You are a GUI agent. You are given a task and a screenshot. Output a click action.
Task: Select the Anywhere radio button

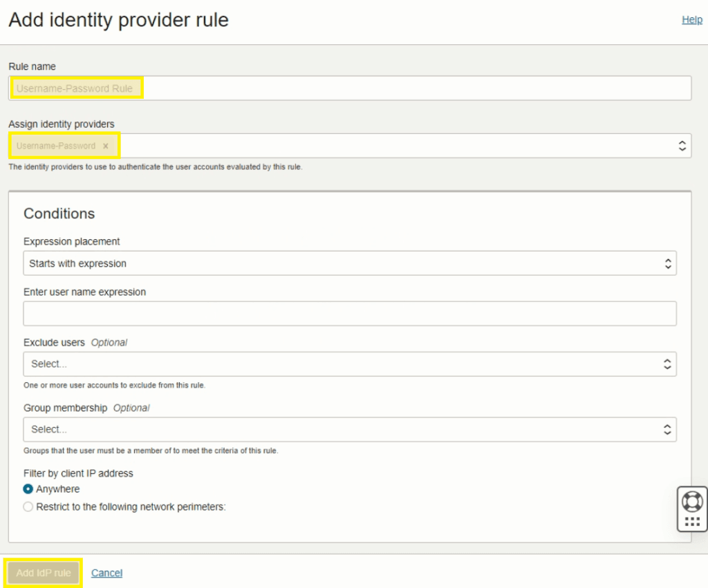point(27,489)
